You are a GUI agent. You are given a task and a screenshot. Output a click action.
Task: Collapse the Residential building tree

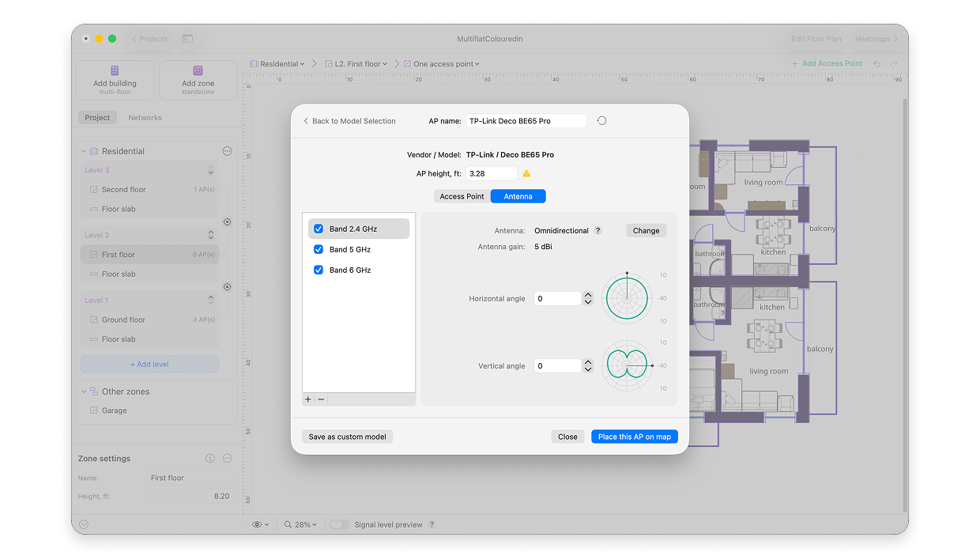[x=84, y=151]
